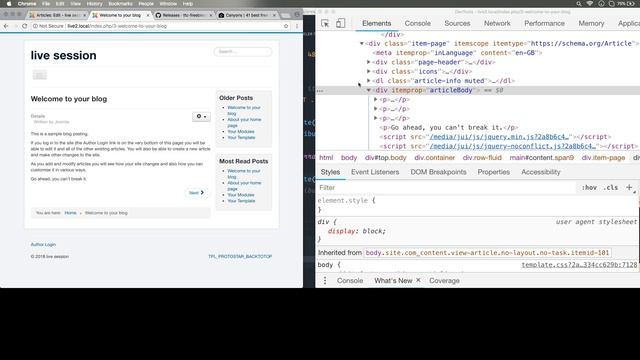
Task: Click the TPL_PROTOSTAR_BACKTOTOP link
Action: pyautogui.click(x=240, y=256)
